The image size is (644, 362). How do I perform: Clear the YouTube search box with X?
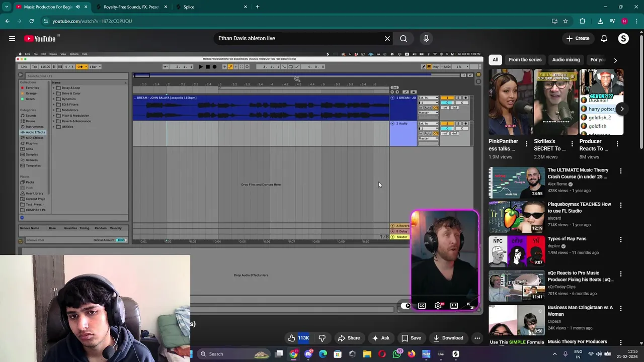[x=387, y=38]
